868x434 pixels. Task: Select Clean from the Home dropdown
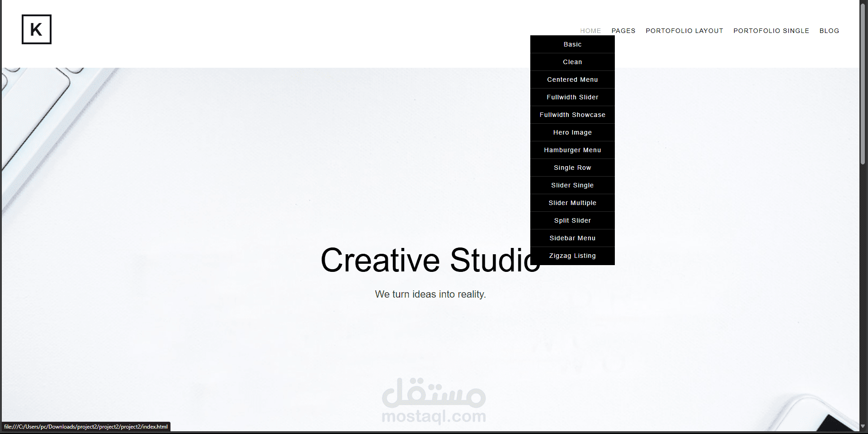click(572, 62)
